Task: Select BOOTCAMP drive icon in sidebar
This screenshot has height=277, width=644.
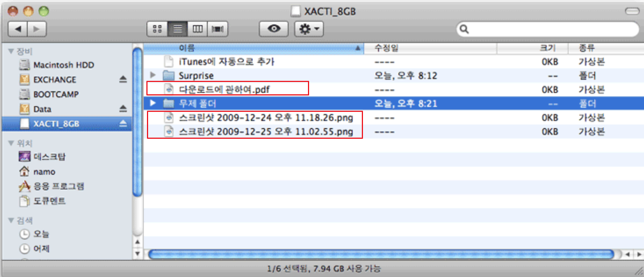Action: (x=25, y=94)
